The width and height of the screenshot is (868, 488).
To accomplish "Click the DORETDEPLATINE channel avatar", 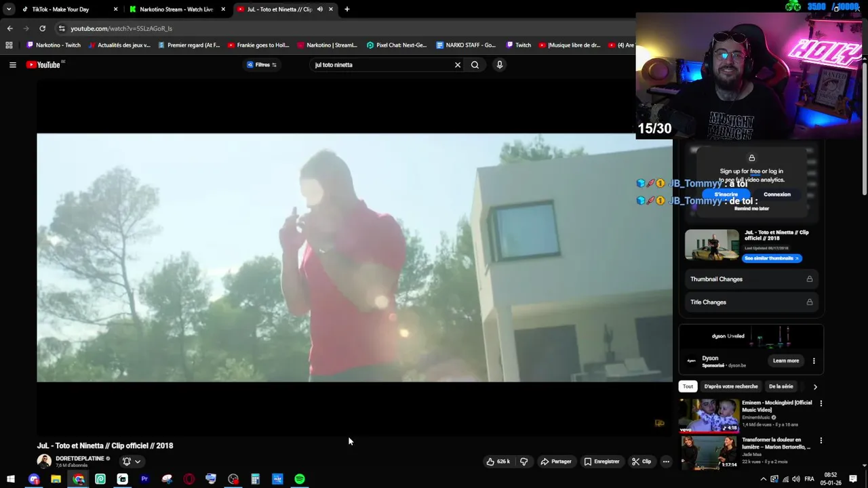I will [44, 462].
